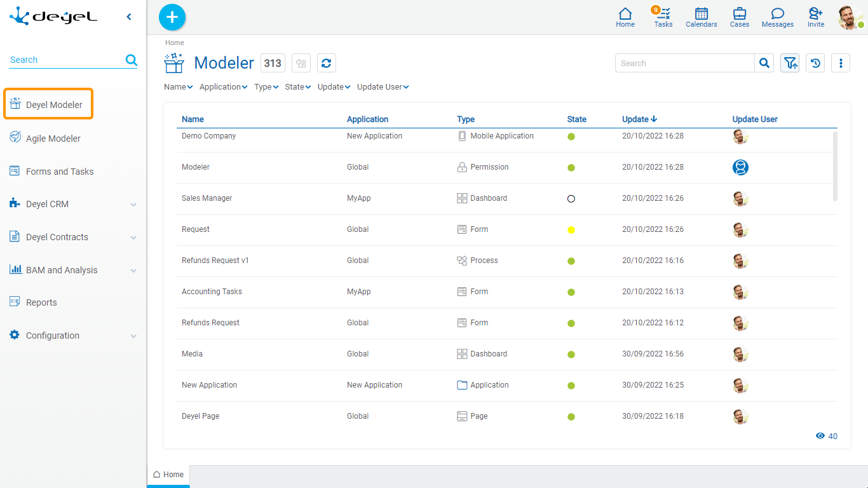Viewport: 868px width, 488px height.
Task: Click the empty state circle for Sales Manager
Action: point(571,199)
